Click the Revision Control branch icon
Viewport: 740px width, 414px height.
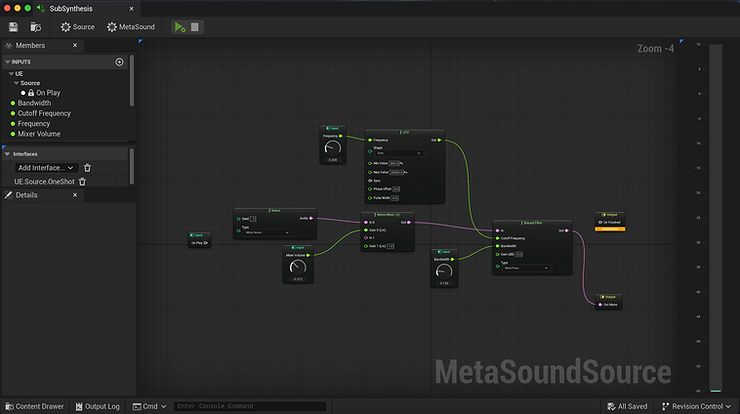tap(665, 406)
